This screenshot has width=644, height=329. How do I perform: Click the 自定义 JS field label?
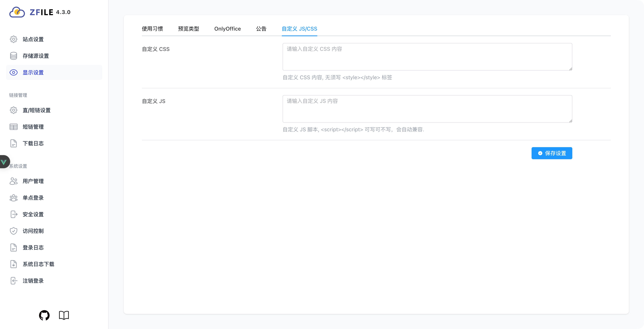coord(154,101)
